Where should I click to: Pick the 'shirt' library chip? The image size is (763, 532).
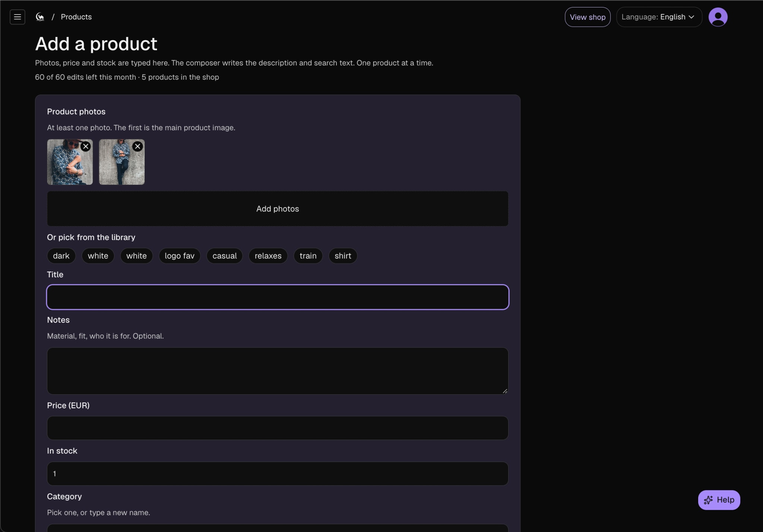[343, 256]
